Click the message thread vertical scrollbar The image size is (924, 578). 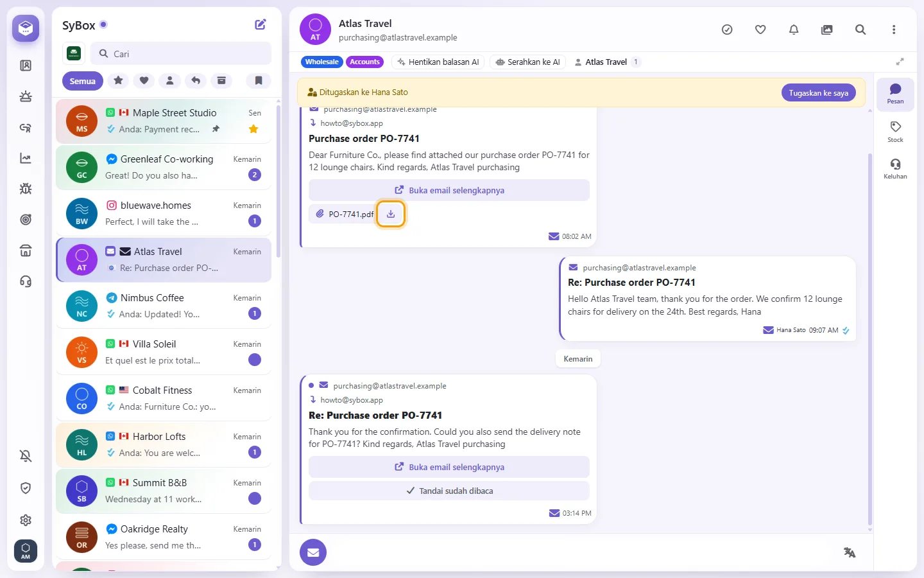[870, 339]
